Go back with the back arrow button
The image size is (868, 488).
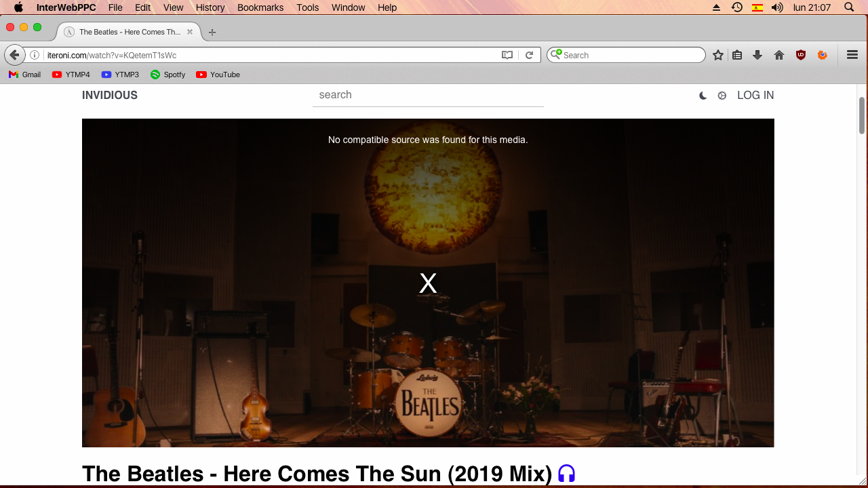pos(14,55)
